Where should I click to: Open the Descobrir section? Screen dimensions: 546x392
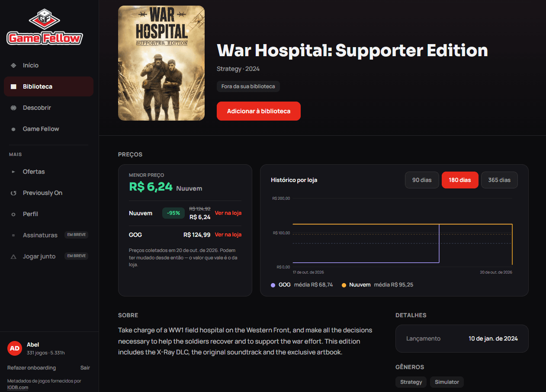point(48,108)
